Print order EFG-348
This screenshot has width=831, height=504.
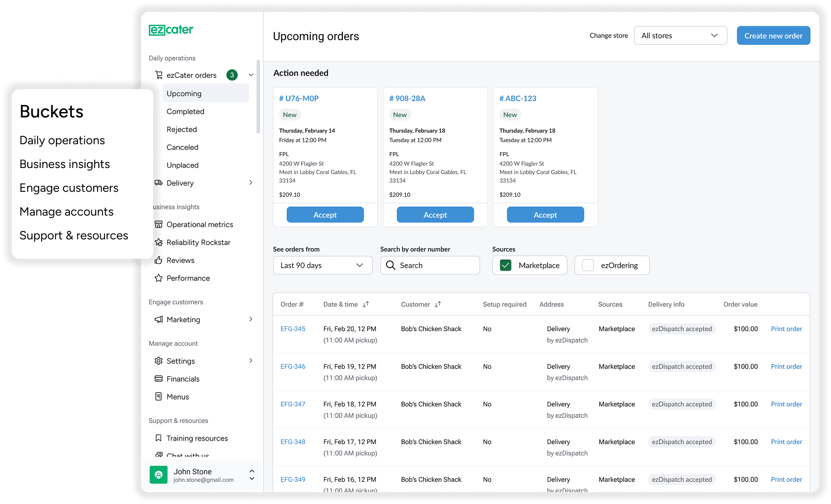pyautogui.click(x=786, y=442)
